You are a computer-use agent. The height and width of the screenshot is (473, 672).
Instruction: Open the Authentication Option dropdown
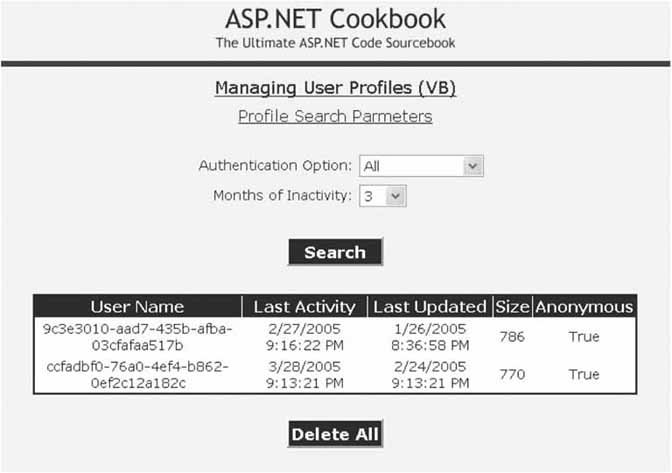pos(420,166)
